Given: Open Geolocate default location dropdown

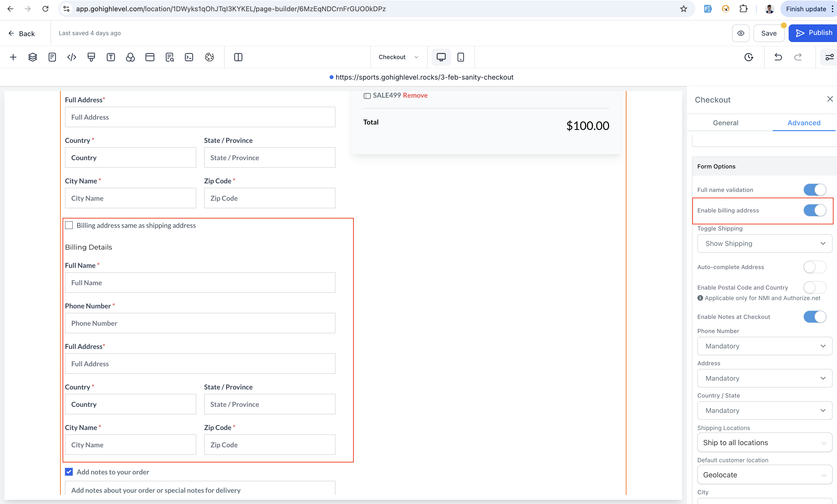Looking at the screenshot, I should click(x=764, y=475).
